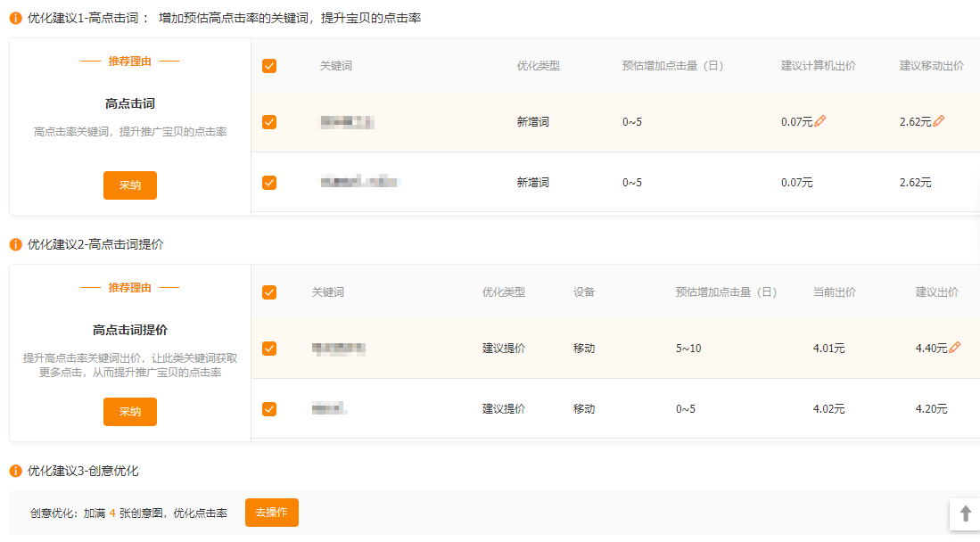The width and height of the screenshot is (980, 542).
Task: Toggle select-all checkbox in 高点击词 table header
Action: [x=269, y=66]
